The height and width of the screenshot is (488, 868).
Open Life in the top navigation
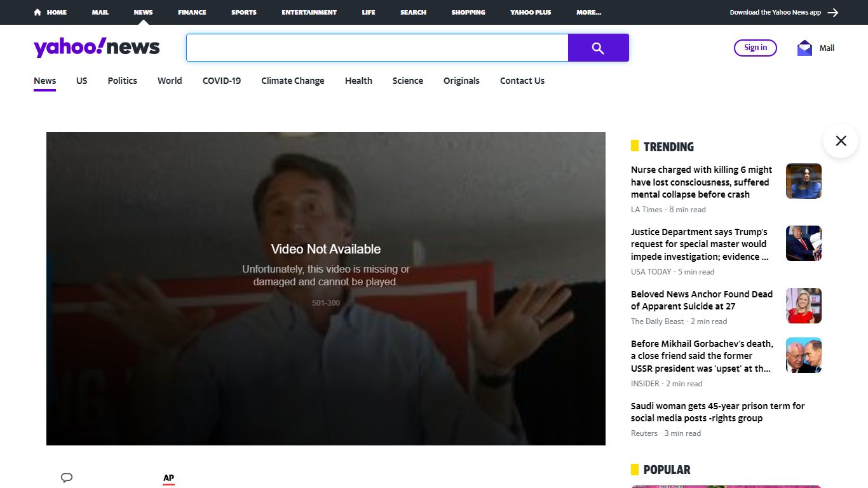369,12
